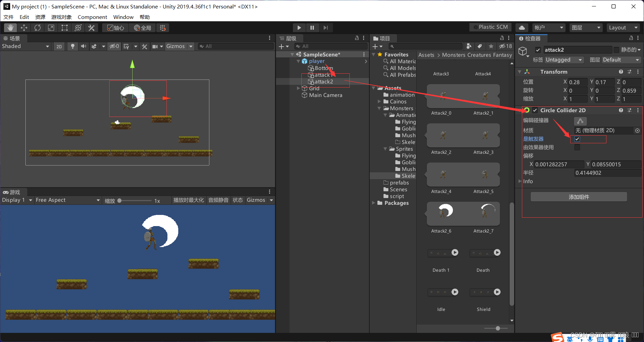Toggle the 2D scene view mode
644x342 pixels.
pyautogui.click(x=59, y=46)
